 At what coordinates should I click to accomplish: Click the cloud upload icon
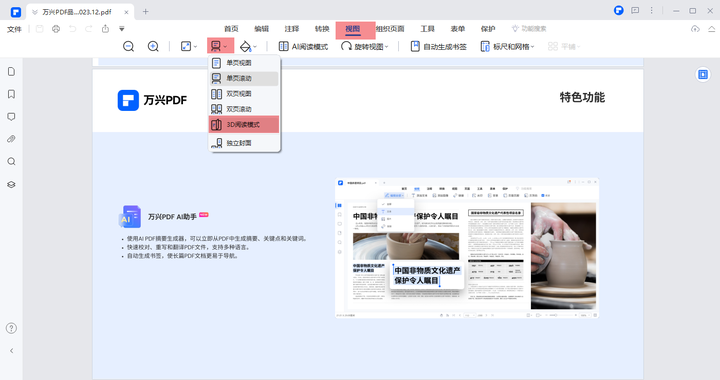tap(695, 29)
